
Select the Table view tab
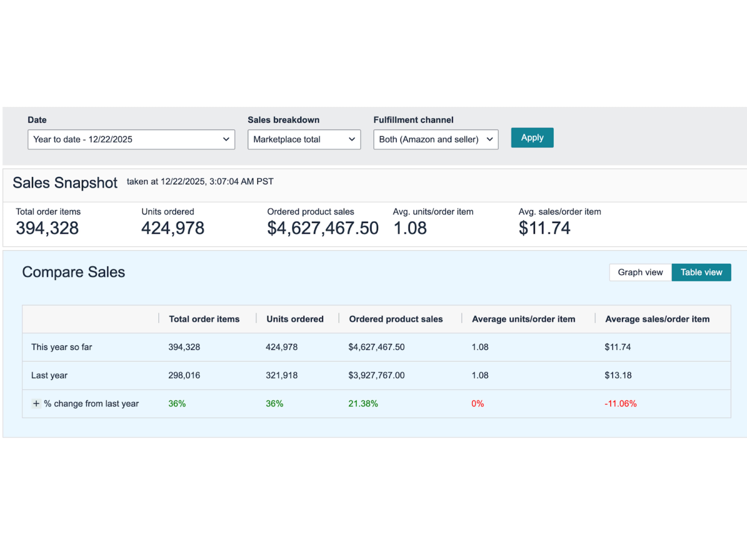pyautogui.click(x=701, y=272)
